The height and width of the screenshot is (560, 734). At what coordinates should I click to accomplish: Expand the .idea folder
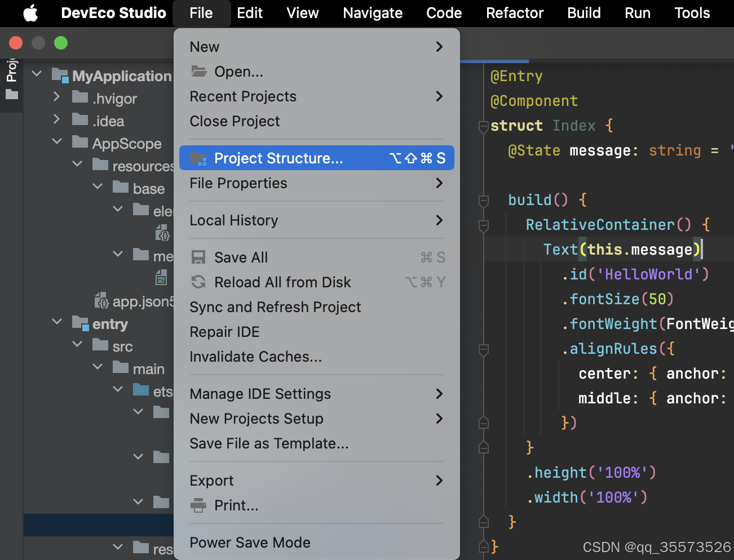(x=56, y=119)
